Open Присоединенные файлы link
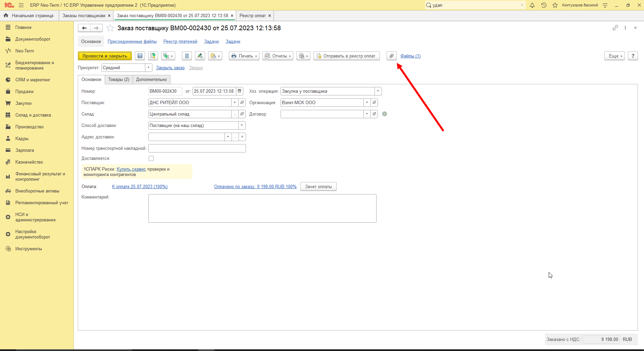The height and width of the screenshot is (351, 644). (x=132, y=42)
